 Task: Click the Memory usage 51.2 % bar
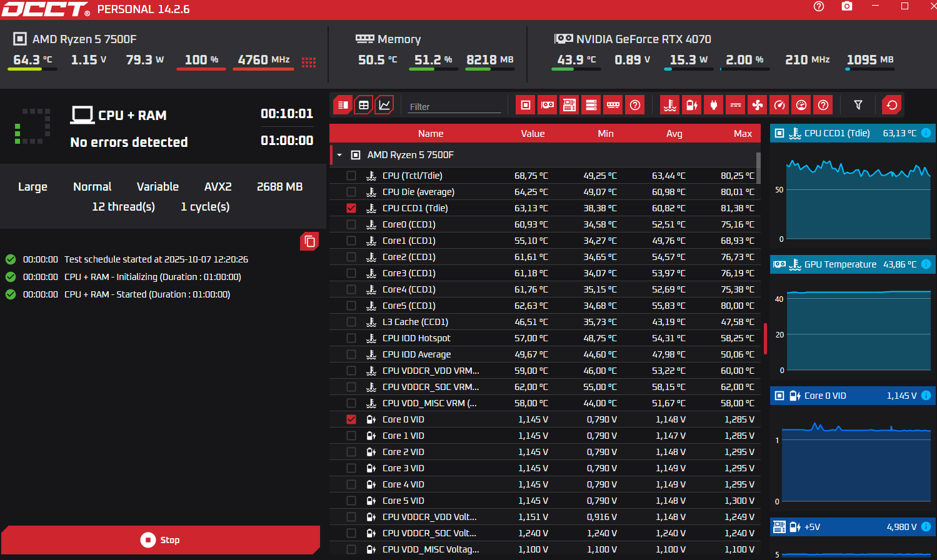tap(433, 69)
